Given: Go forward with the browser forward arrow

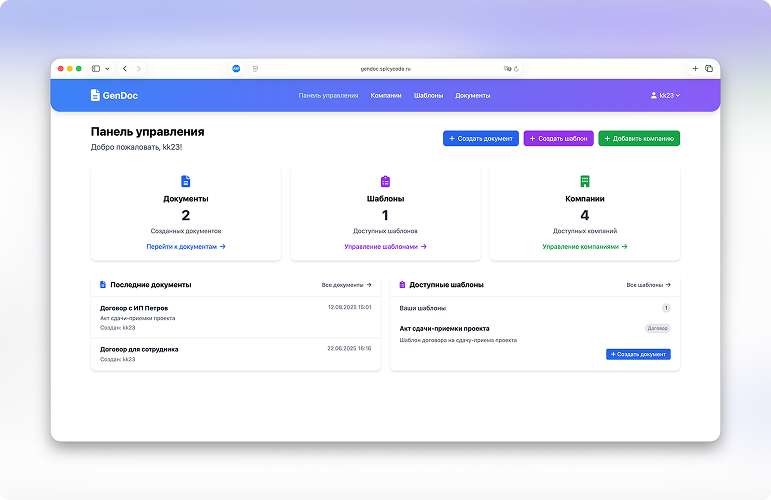Looking at the screenshot, I should click(x=139, y=68).
